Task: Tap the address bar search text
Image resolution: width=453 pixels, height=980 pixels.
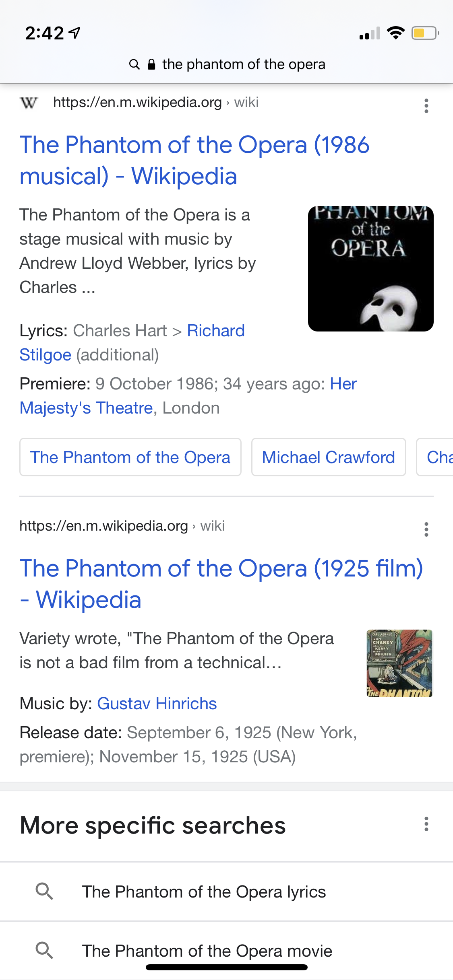Action: pyautogui.click(x=244, y=64)
